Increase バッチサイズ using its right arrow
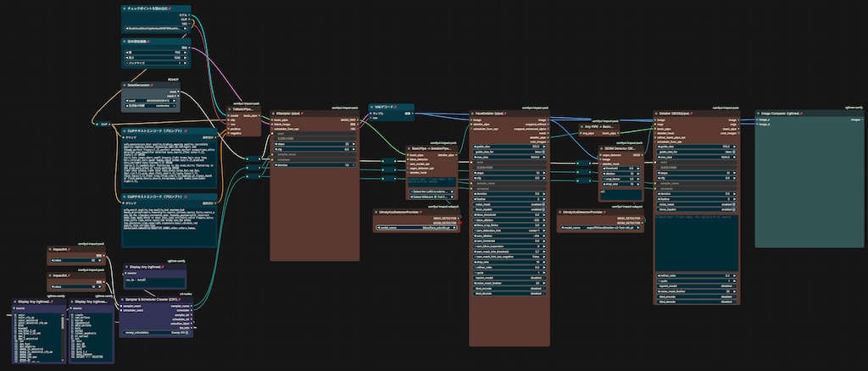Screen dimensions: 868x371 (186, 63)
